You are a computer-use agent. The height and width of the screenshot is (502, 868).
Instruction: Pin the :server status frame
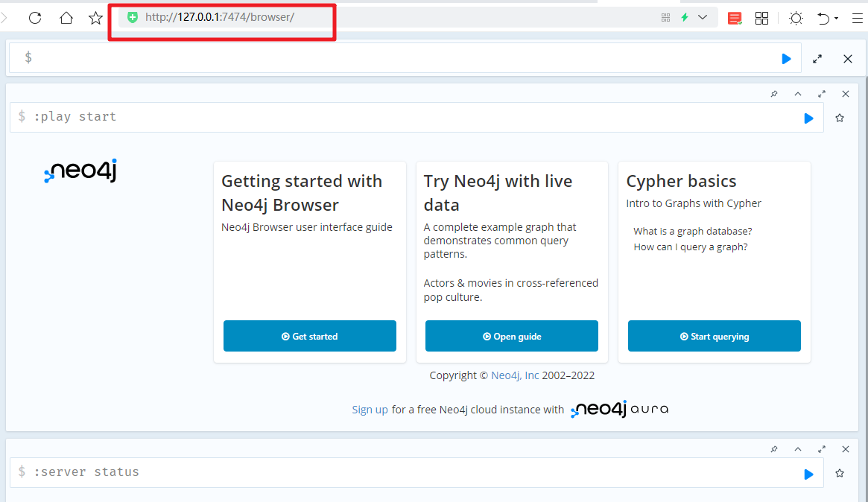774,449
